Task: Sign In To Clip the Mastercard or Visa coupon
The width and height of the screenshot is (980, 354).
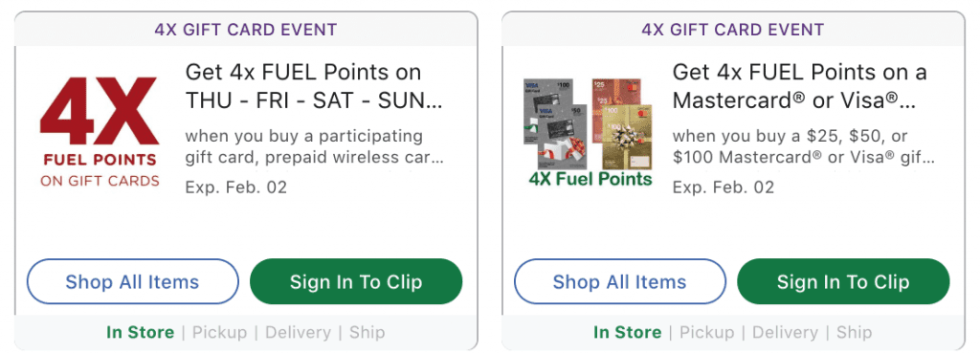Action: 844,281
